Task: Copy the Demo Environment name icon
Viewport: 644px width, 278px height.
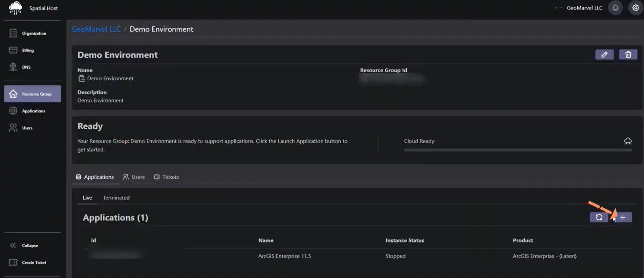Action: [x=81, y=79]
